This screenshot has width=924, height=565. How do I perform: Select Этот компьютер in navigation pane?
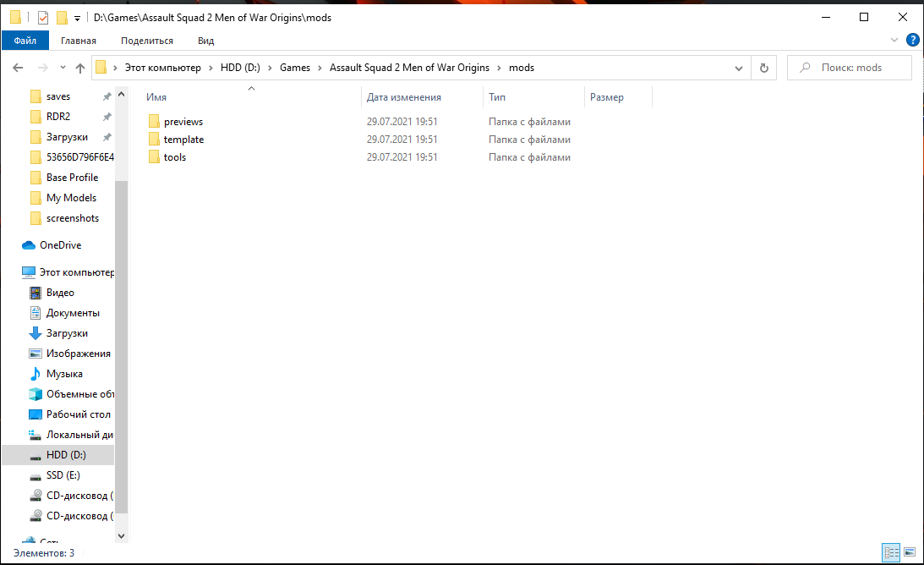[x=68, y=272]
